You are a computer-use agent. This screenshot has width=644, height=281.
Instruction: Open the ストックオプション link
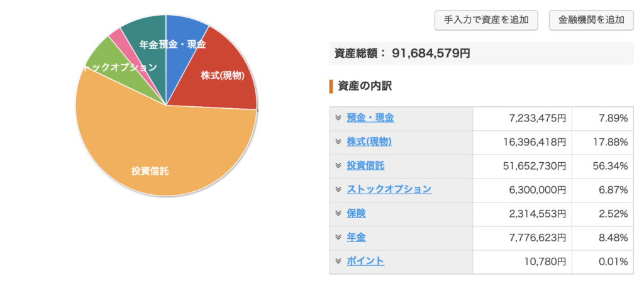pos(389,189)
